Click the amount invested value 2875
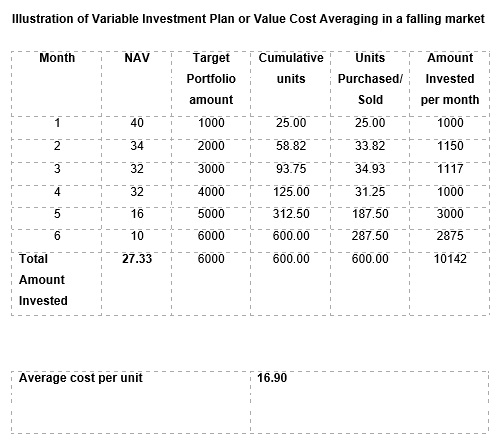501x446 pixels. pyautogui.click(x=450, y=236)
